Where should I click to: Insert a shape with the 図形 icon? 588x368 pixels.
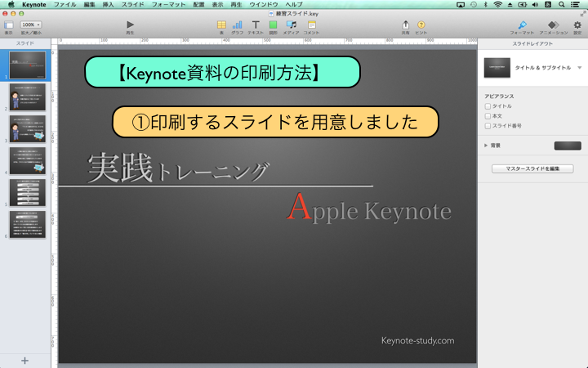click(x=273, y=25)
